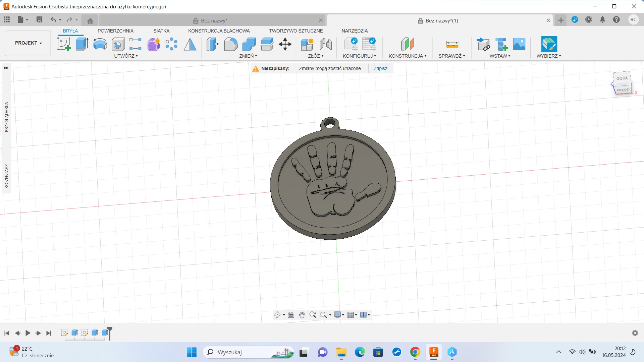Viewport: 644px width, 362px height.
Task: Open the PROJEKT workspace dropdown
Action: pos(28,43)
